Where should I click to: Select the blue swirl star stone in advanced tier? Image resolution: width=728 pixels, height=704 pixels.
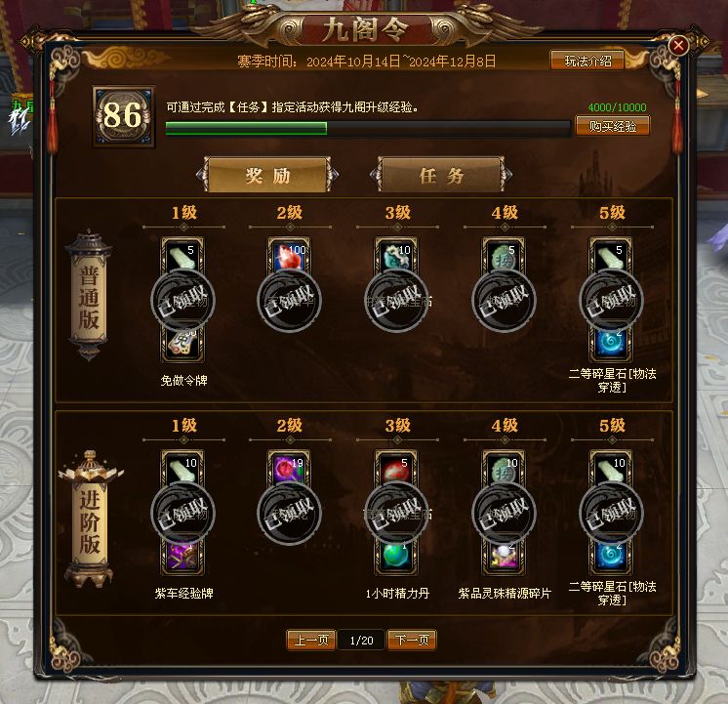[x=611, y=557]
